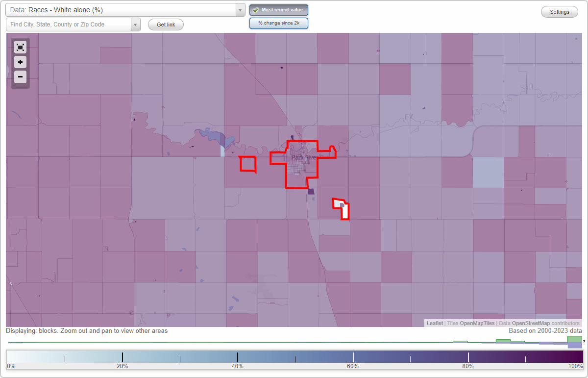Select the red-outlined Park River area

click(300, 162)
